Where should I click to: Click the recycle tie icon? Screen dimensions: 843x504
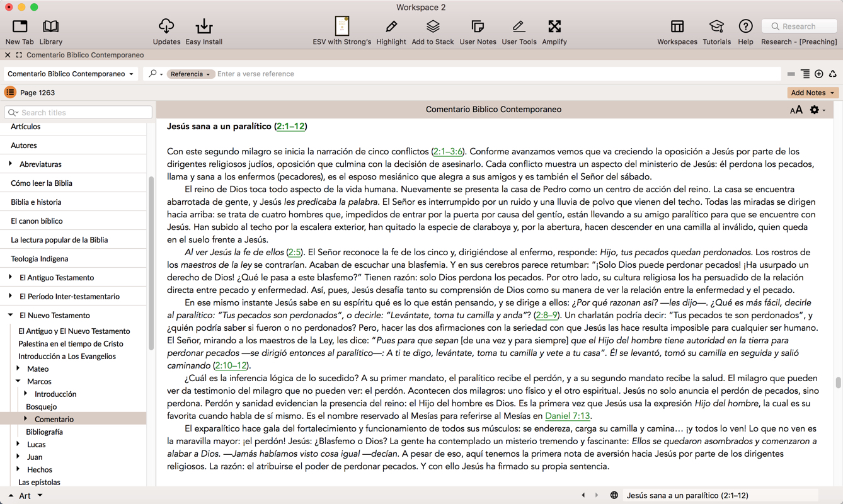833,74
